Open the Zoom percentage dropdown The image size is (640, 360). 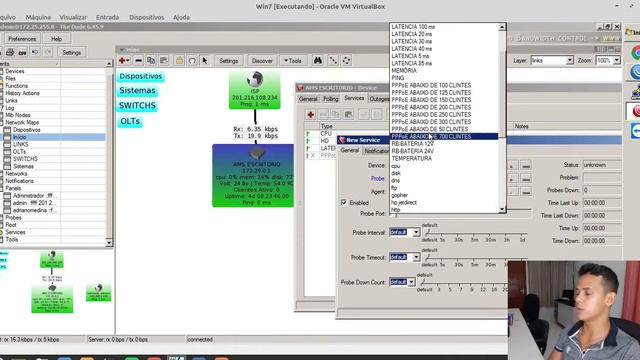617,60
